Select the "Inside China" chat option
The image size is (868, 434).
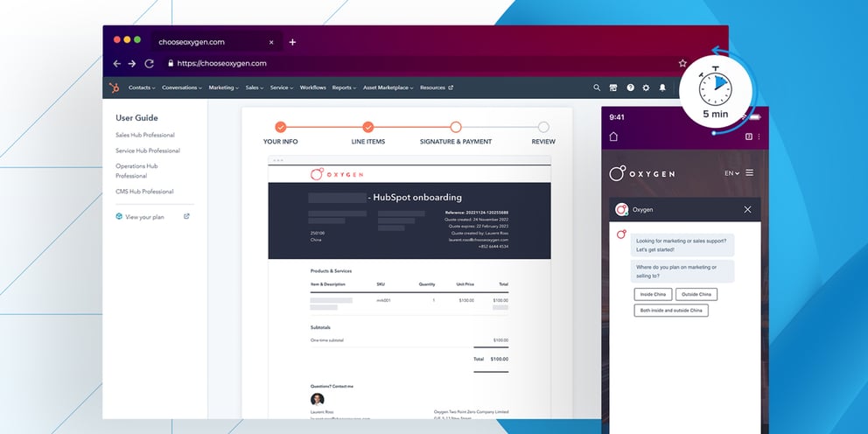click(x=653, y=294)
